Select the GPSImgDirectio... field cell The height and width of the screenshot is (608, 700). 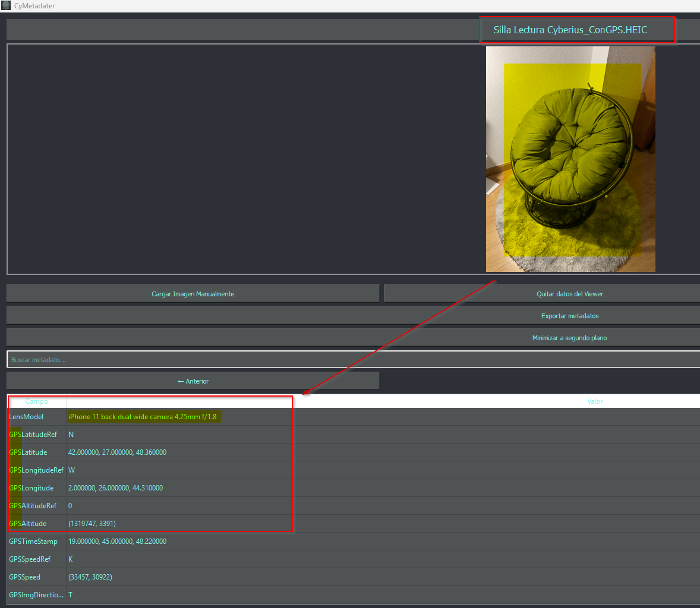click(37, 595)
